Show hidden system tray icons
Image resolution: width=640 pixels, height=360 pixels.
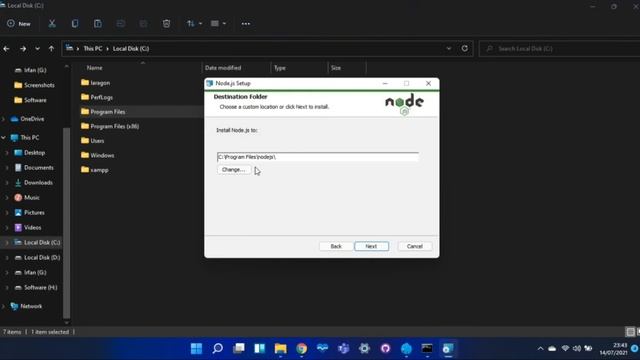click(540, 349)
